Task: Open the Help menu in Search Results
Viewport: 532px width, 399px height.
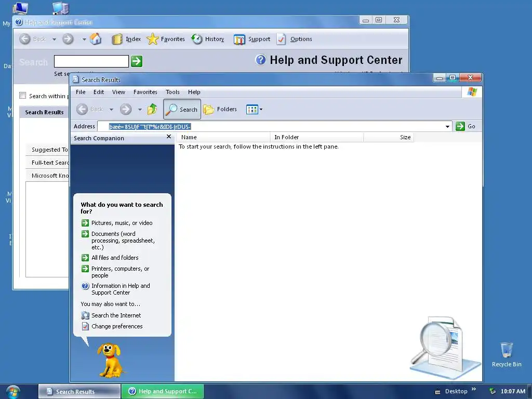Action: pyautogui.click(x=194, y=92)
